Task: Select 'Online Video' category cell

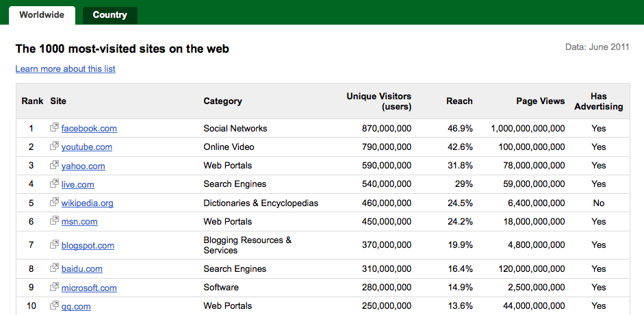Action: (x=229, y=147)
